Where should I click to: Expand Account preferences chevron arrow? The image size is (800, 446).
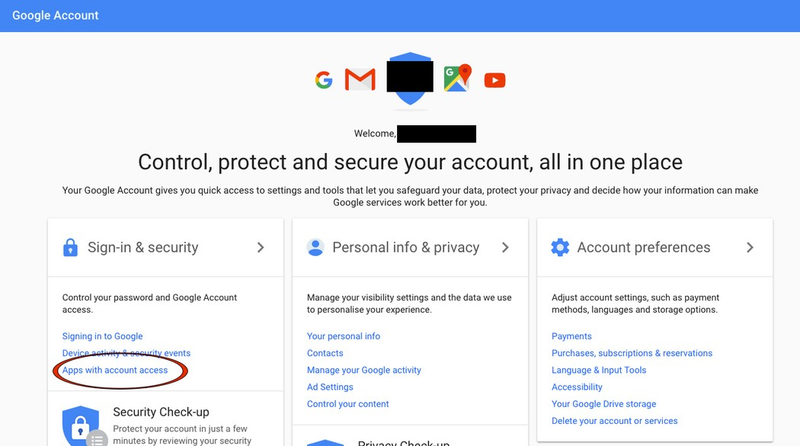click(750, 247)
